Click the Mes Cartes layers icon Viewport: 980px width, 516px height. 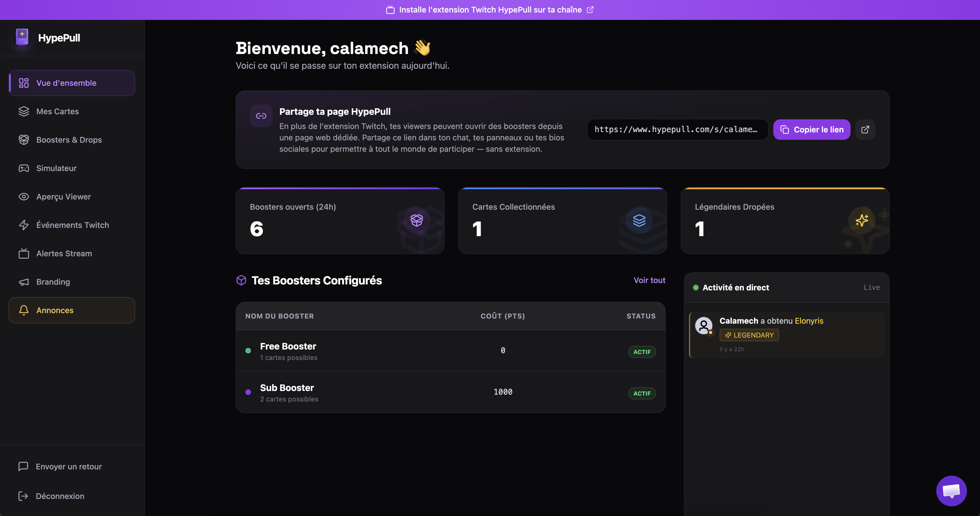tap(24, 111)
